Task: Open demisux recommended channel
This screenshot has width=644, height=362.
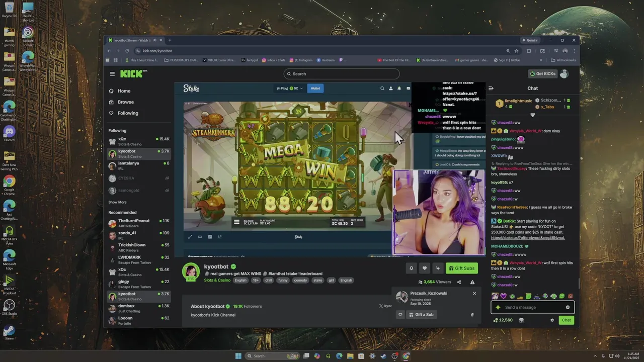Action: click(139, 308)
